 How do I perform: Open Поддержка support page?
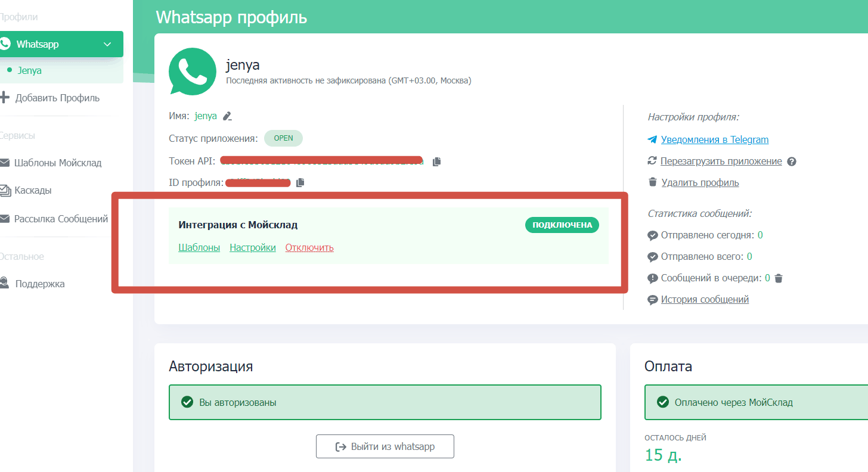[x=39, y=284]
